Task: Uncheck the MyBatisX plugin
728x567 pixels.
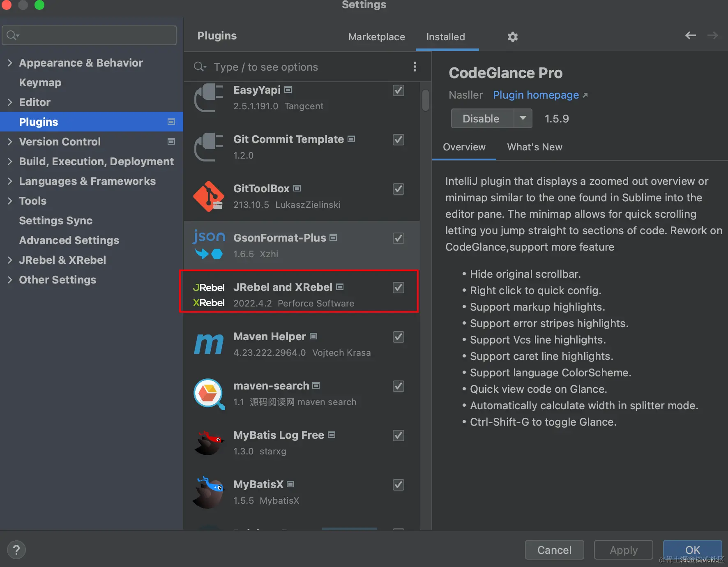Action: (x=399, y=485)
